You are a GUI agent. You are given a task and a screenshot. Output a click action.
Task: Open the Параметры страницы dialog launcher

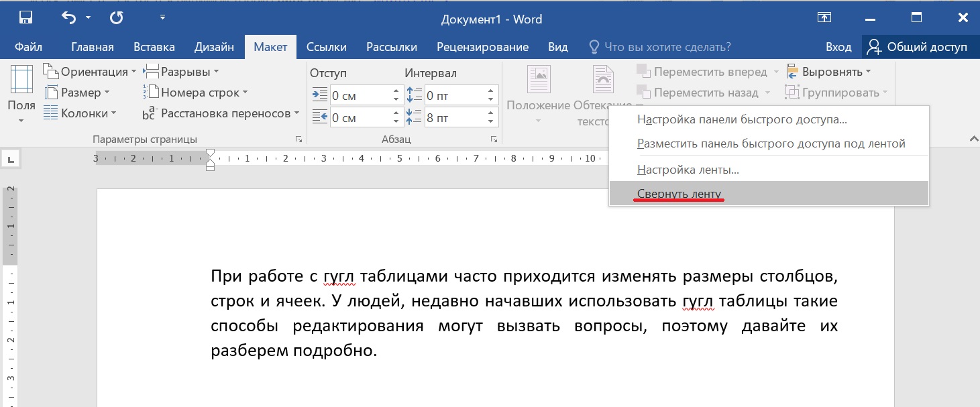point(298,139)
